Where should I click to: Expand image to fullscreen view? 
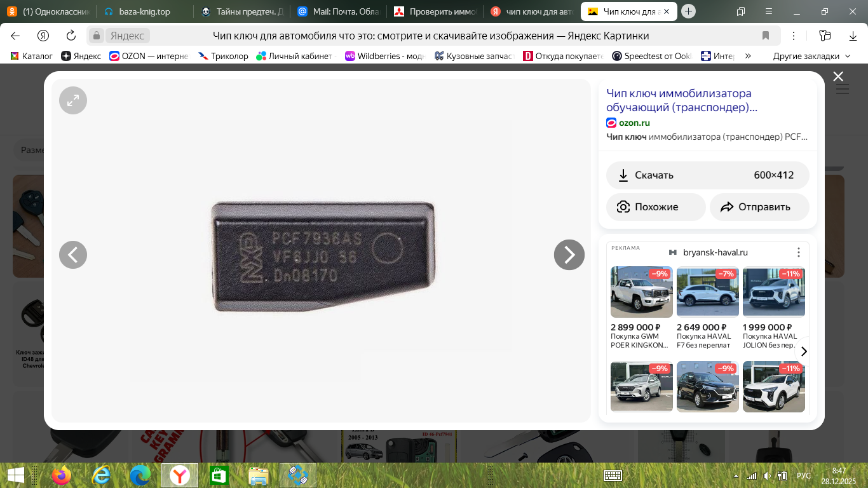coord(73,100)
